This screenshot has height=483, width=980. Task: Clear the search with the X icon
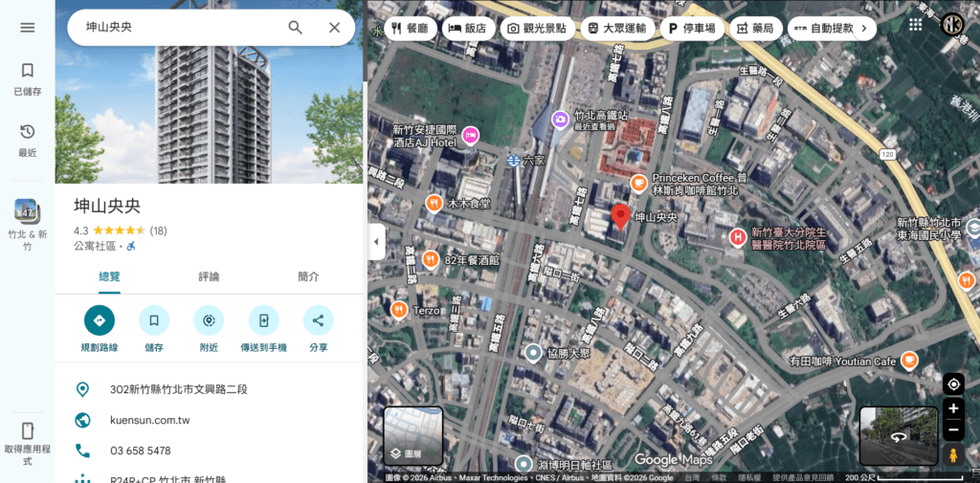coord(334,28)
